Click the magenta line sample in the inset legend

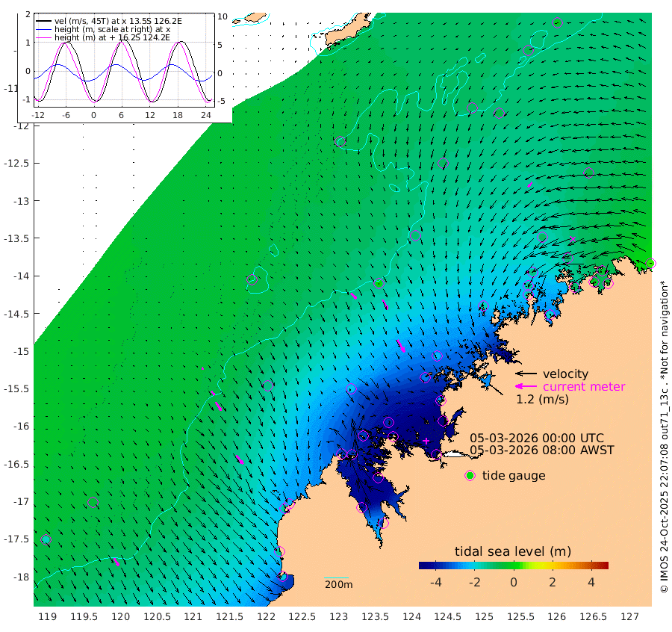coord(44,38)
